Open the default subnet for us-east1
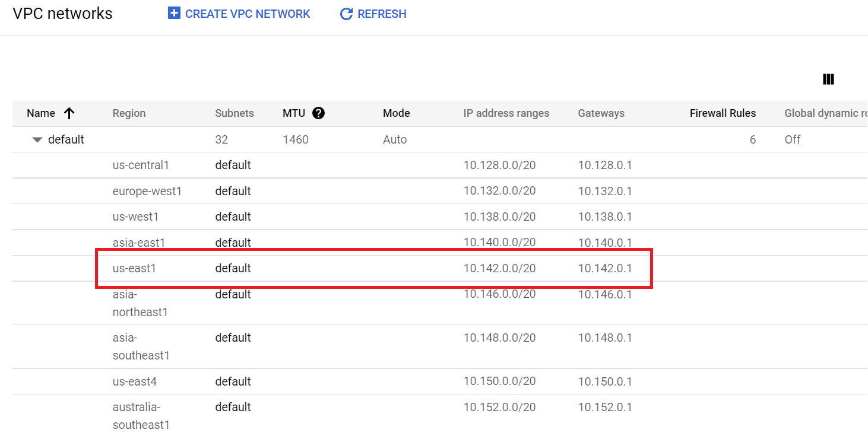The width and height of the screenshot is (868, 436). [233, 268]
